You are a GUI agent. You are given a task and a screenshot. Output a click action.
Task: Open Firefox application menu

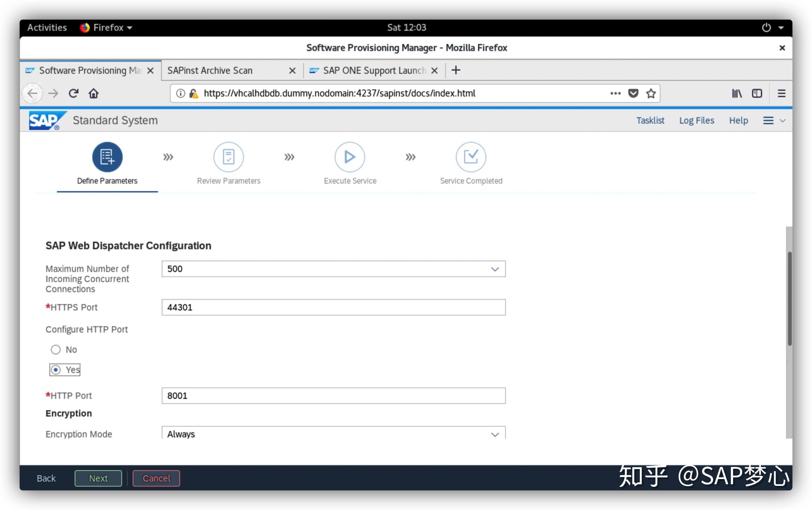pos(782,94)
